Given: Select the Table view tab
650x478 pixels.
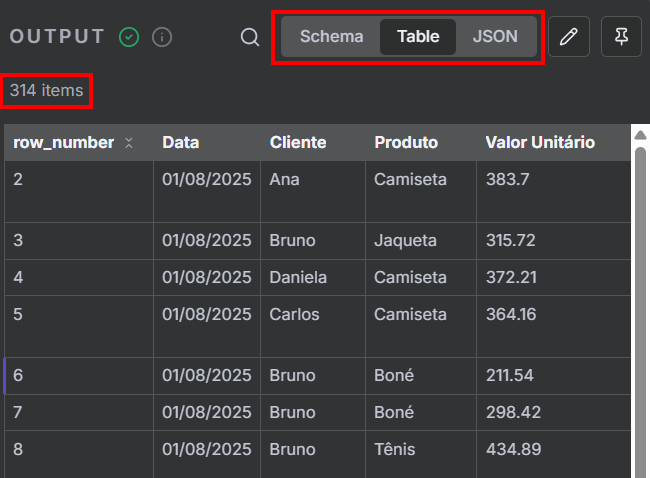Looking at the screenshot, I should click(418, 36).
